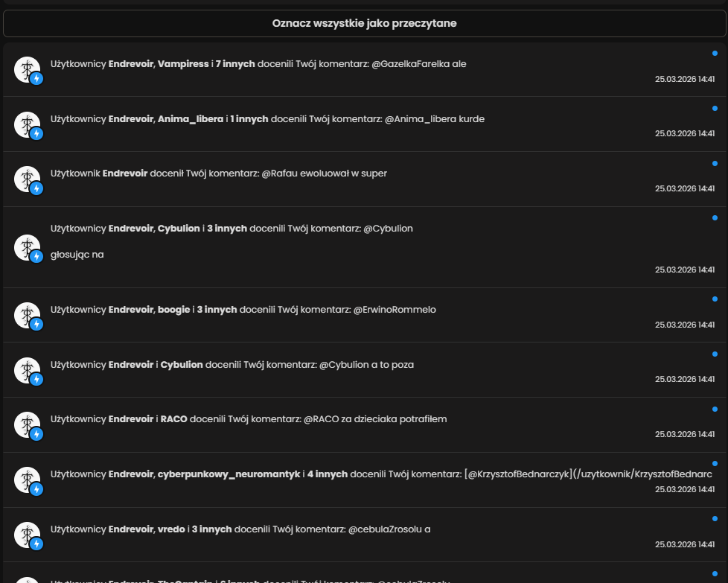Screen dimensions: 728x583
Task: Click avatar icon on @GazelkaFarelka notification
Action: click(x=28, y=69)
